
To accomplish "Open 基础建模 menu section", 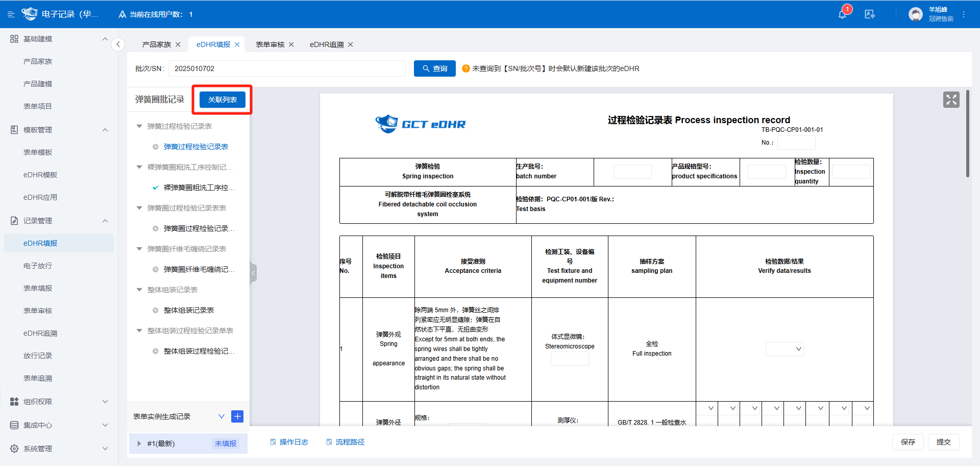I will (x=59, y=39).
